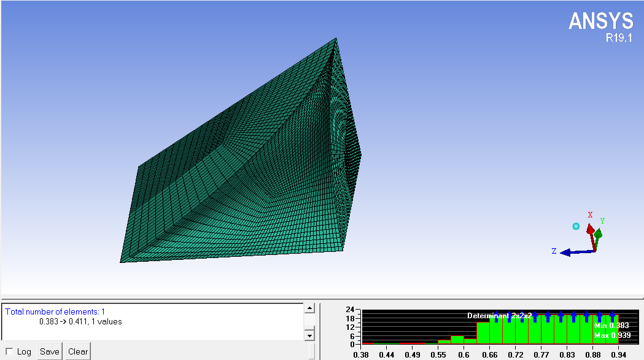The height and width of the screenshot is (360, 644).
Task: Click the message window scroll down arrow
Action: 309,335
